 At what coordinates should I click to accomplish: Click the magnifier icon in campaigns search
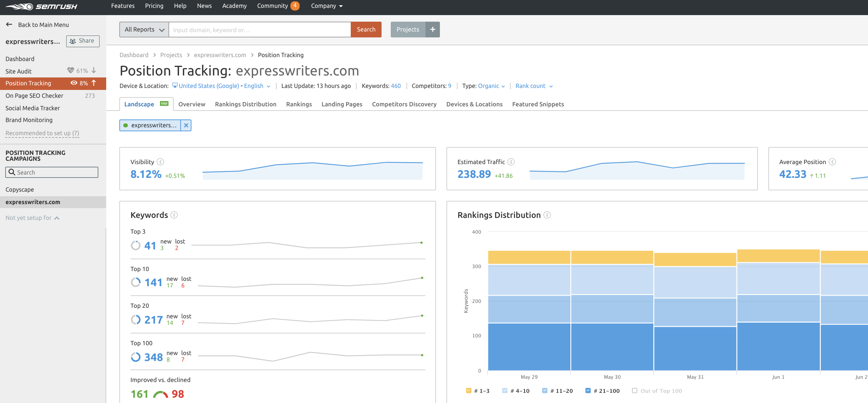pos(12,172)
